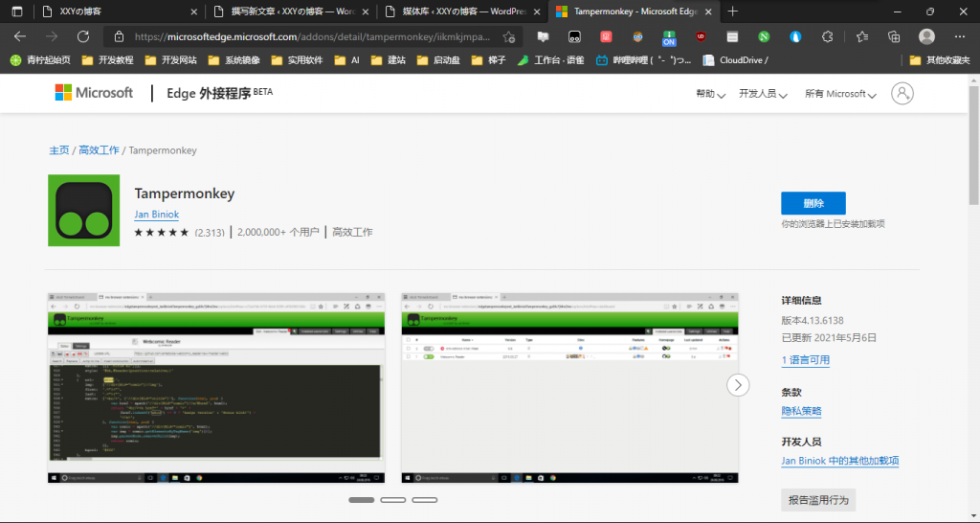Image resolution: width=980 pixels, height=523 pixels.
Task: Click the Microsoft logo in page header
Action: click(94, 93)
